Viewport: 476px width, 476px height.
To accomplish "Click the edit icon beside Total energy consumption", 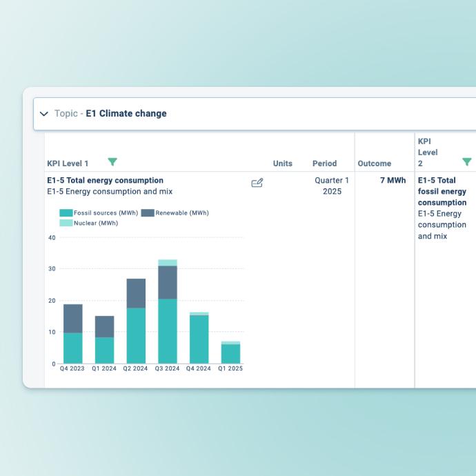I will 257,183.
